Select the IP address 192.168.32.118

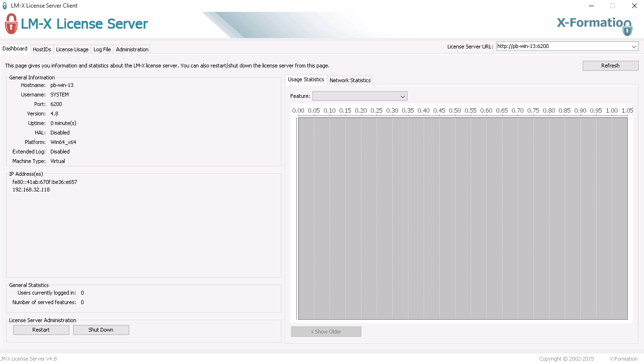click(x=31, y=190)
